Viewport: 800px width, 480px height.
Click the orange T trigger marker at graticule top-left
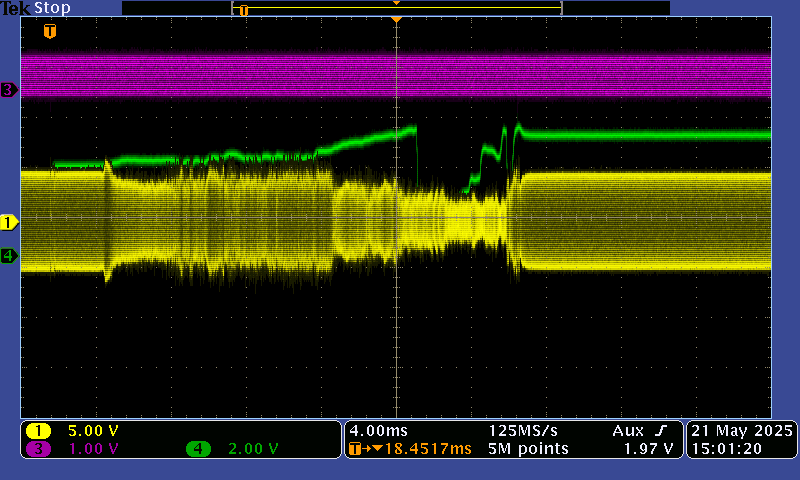point(49,31)
